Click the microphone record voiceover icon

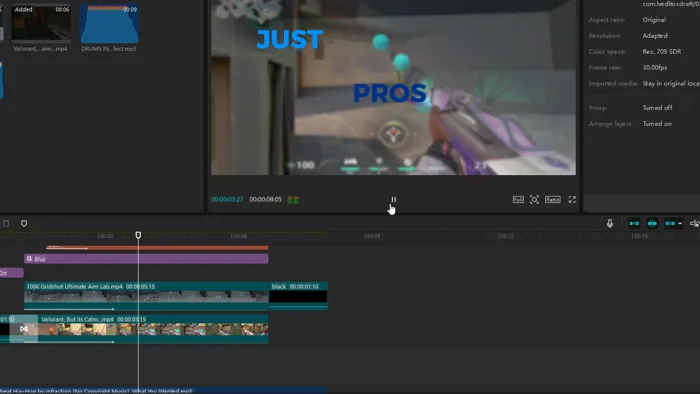pyautogui.click(x=610, y=223)
